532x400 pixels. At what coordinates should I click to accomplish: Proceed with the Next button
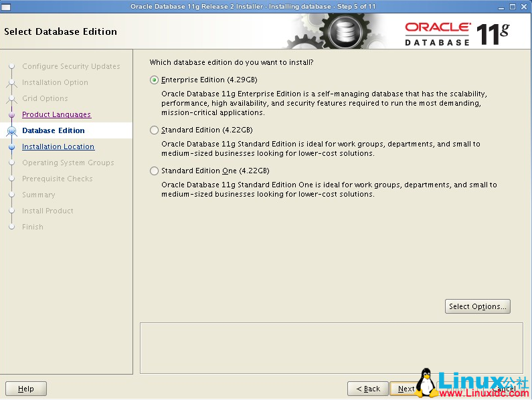tap(406, 389)
